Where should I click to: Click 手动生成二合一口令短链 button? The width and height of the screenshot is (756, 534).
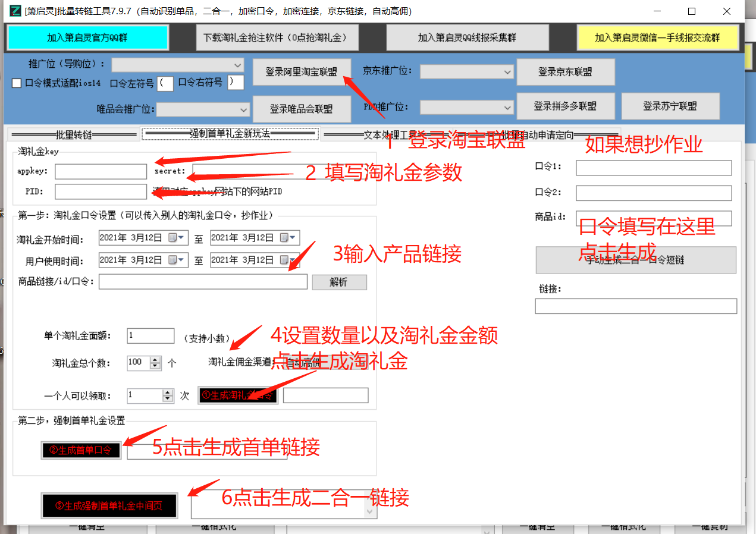pos(636,260)
